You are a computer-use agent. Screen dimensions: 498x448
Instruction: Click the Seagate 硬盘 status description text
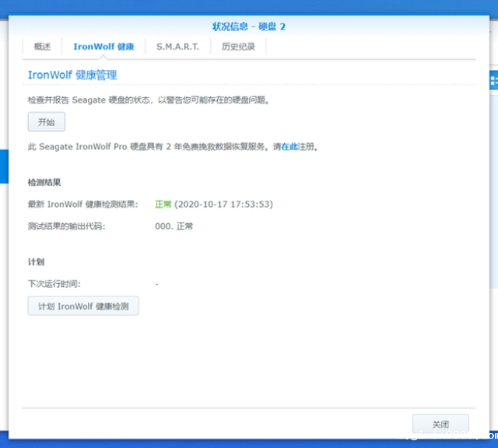[153, 100]
